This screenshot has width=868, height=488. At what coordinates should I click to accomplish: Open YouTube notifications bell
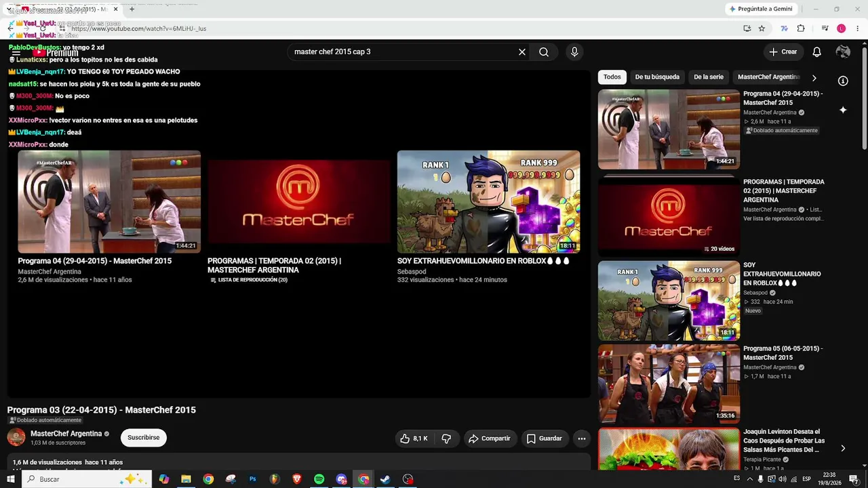coord(817,52)
